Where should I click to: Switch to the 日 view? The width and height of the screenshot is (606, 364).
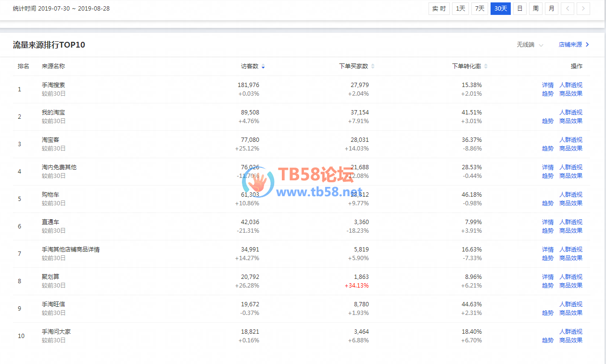520,8
